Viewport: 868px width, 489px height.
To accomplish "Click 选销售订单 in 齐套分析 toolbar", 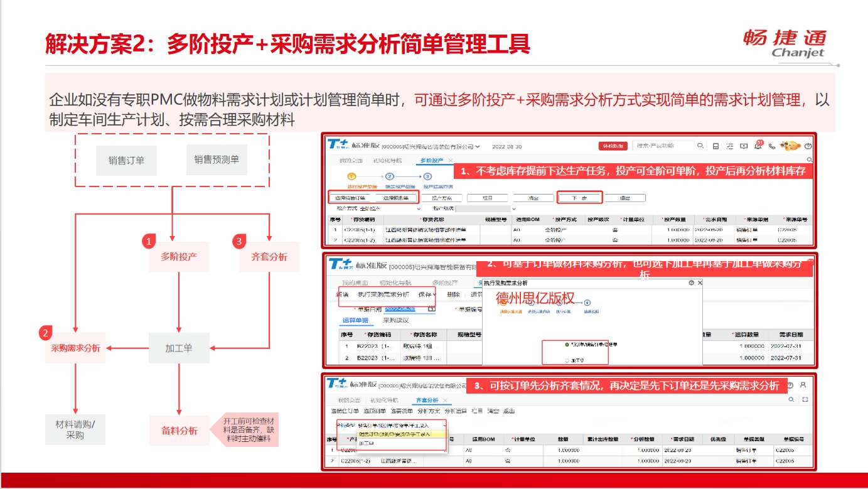I will [x=345, y=411].
